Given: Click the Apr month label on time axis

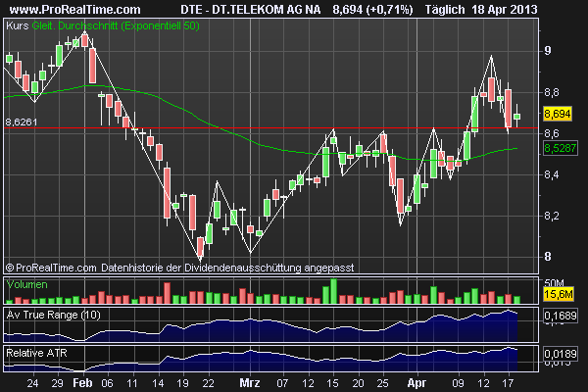Looking at the screenshot, I should (x=416, y=383).
